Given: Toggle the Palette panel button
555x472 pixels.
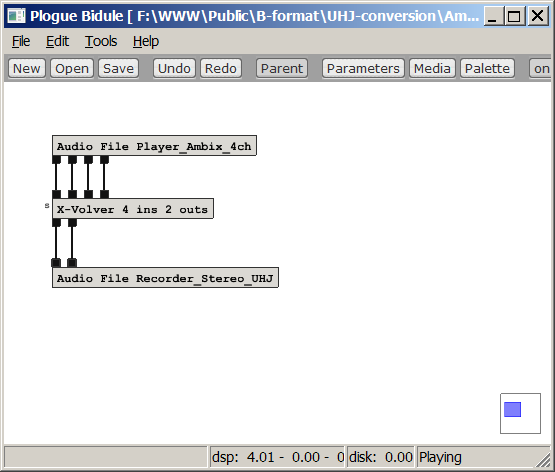Looking at the screenshot, I should pyautogui.click(x=487, y=68).
